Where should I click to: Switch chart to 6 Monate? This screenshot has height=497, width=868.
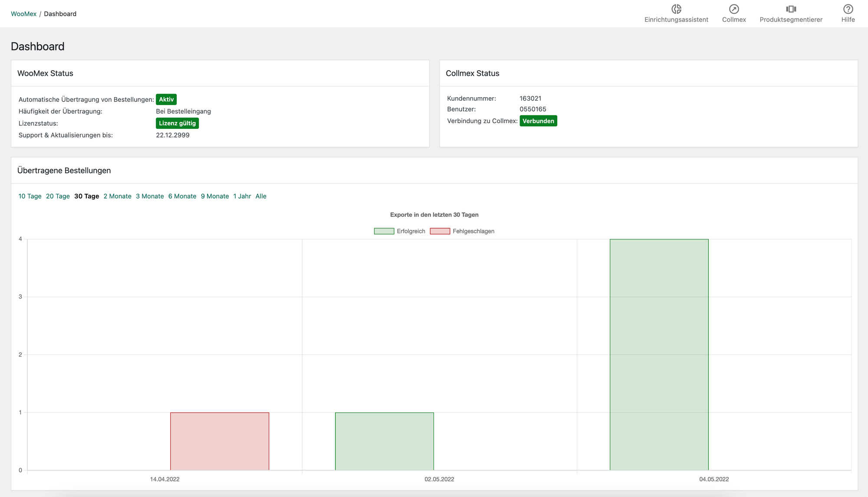coord(182,196)
